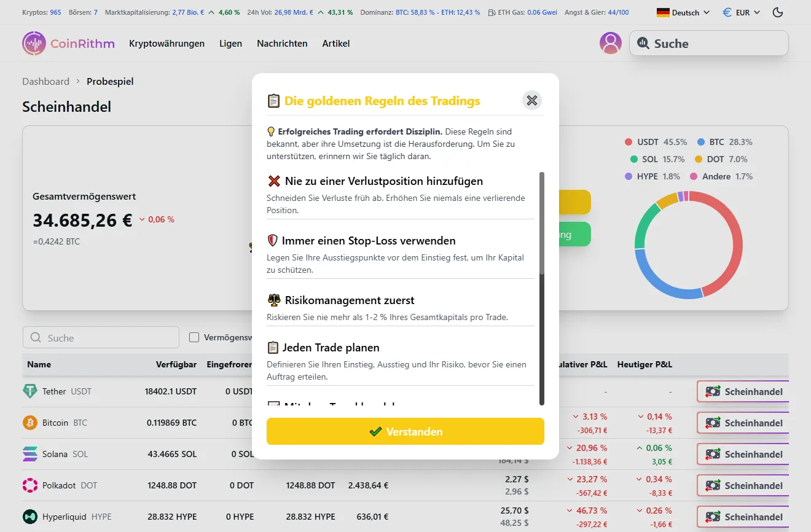
Task: Enable the Vermögenswert filter checkbox
Action: coord(194,337)
